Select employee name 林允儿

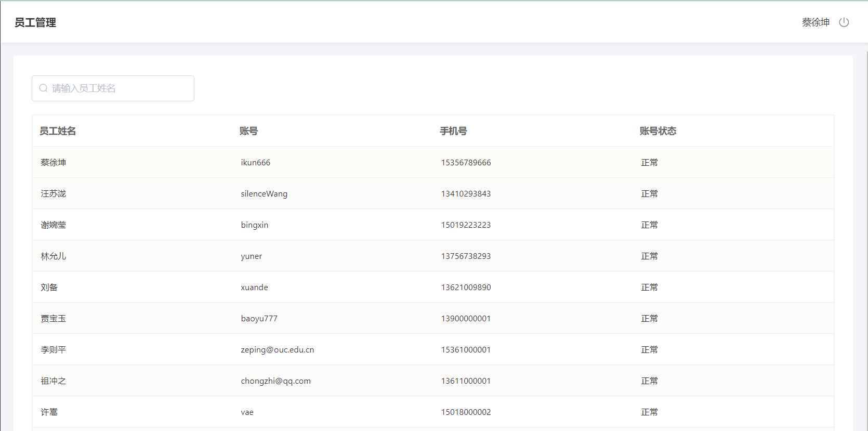pyautogui.click(x=54, y=256)
